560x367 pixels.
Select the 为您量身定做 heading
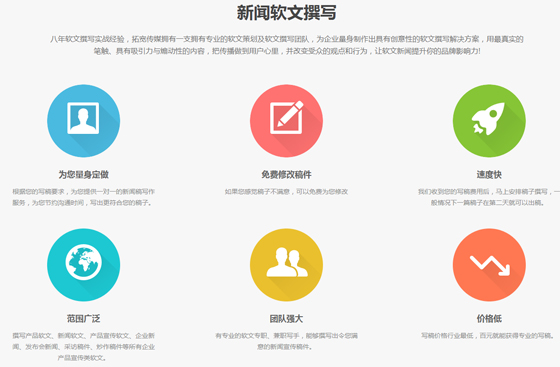pos(84,175)
